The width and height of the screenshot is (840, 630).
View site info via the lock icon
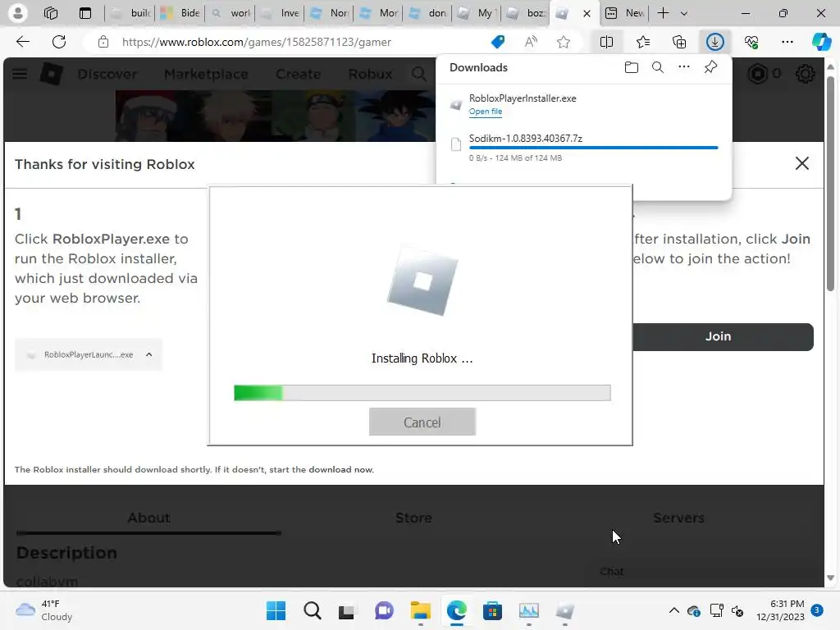pyautogui.click(x=103, y=42)
